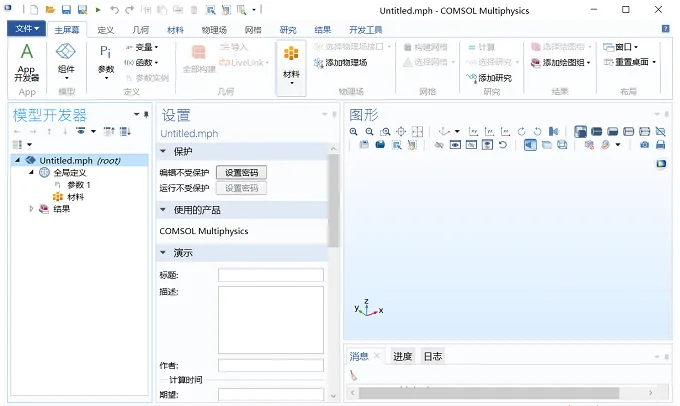Image resolution: width=680 pixels, height=406 pixels.
Task: Open the 参数 (Parameters) Pi button
Action: pyautogui.click(x=106, y=62)
